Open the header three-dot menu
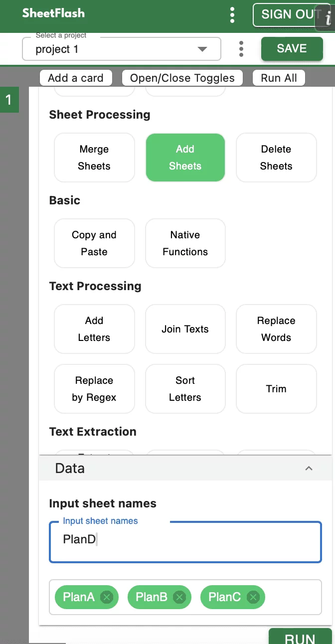Image resolution: width=335 pixels, height=644 pixels. [232, 15]
